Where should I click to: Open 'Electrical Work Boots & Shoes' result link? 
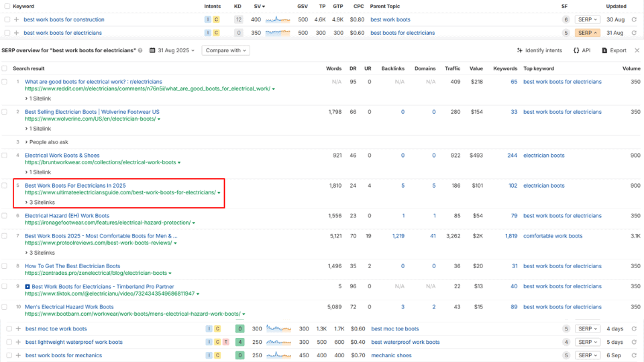click(x=62, y=156)
